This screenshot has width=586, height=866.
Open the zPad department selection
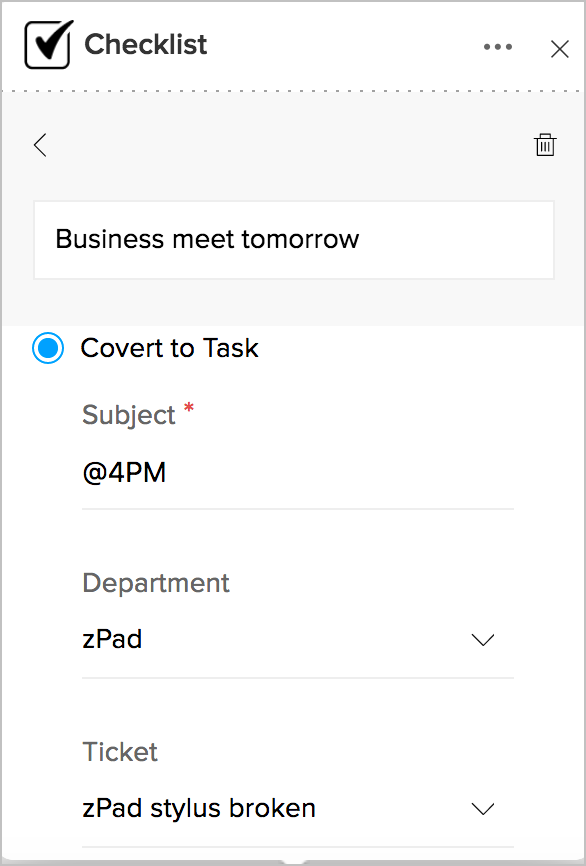[x=298, y=640]
